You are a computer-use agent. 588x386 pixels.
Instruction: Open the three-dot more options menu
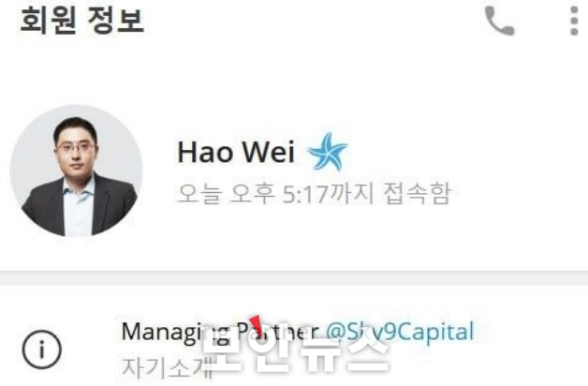(574, 21)
